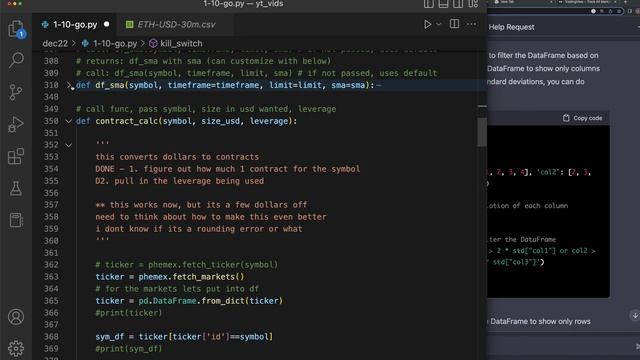Collapse the docstring fold at line 352

click(x=69, y=145)
